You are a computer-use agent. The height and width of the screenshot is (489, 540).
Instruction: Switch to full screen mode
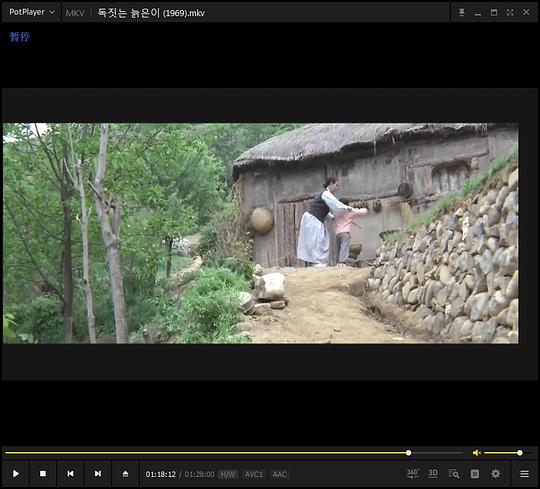(x=510, y=12)
